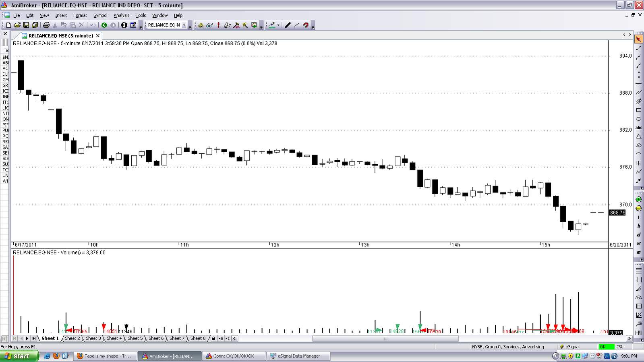Screen dimensions: 644x362
Task: Switch to weekly interval with the w button
Action: coord(639,244)
